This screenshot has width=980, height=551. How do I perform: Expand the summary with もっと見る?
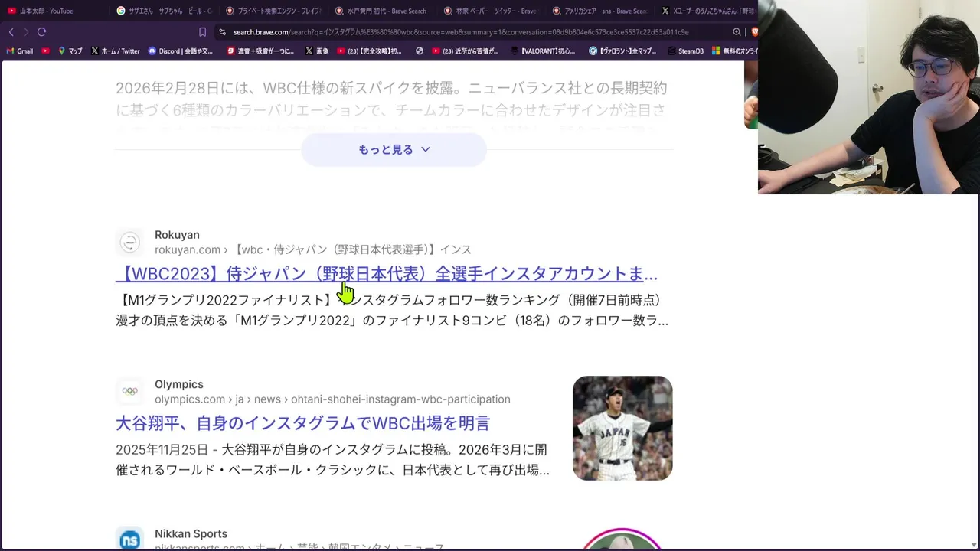pos(394,150)
